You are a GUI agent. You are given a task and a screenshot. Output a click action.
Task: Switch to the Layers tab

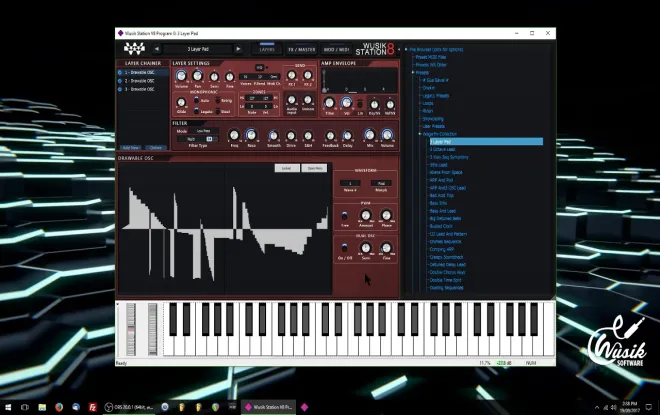(267, 49)
